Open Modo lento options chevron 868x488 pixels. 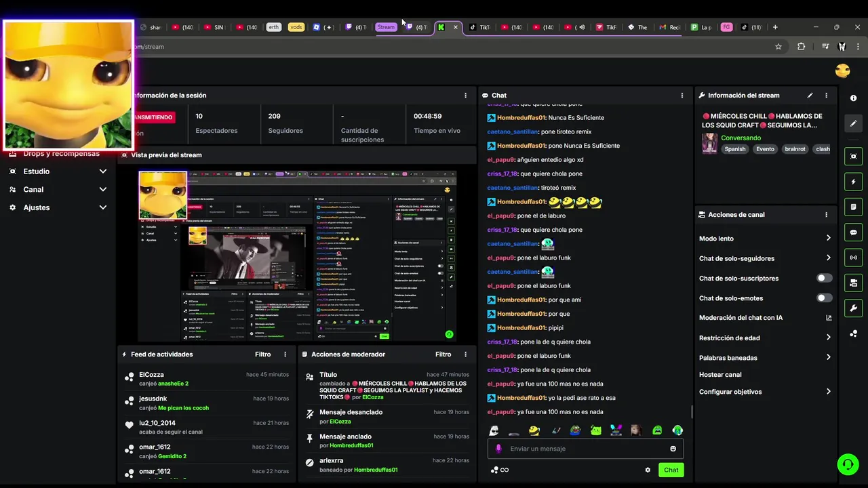pyautogui.click(x=828, y=239)
